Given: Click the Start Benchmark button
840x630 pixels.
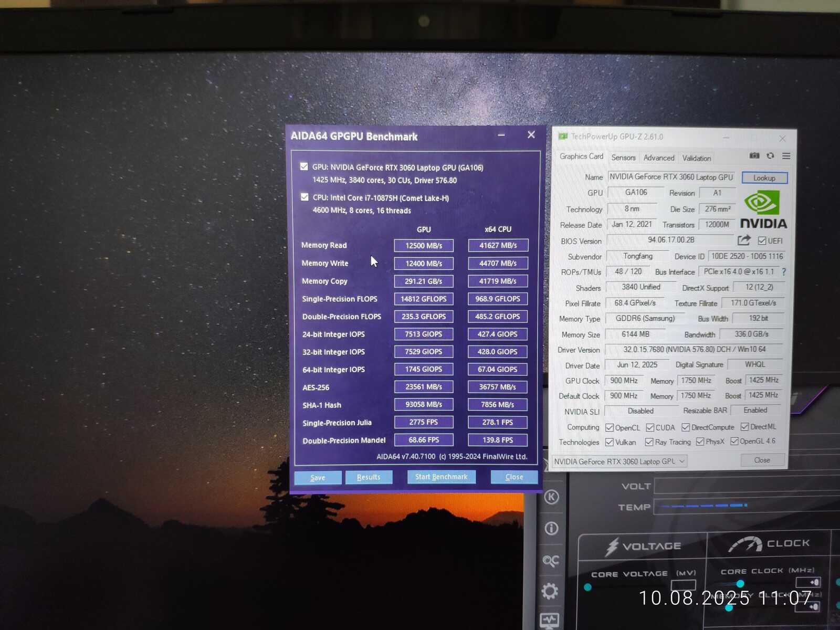Looking at the screenshot, I should (x=442, y=476).
